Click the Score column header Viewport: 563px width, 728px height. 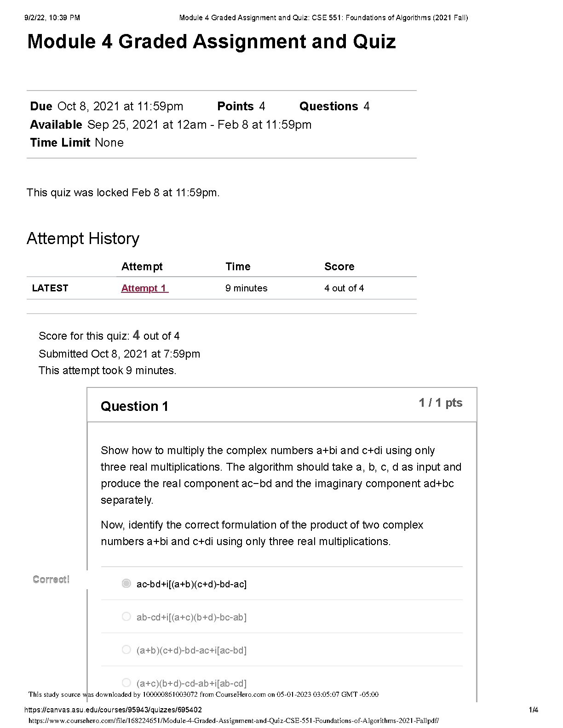[x=339, y=267]
